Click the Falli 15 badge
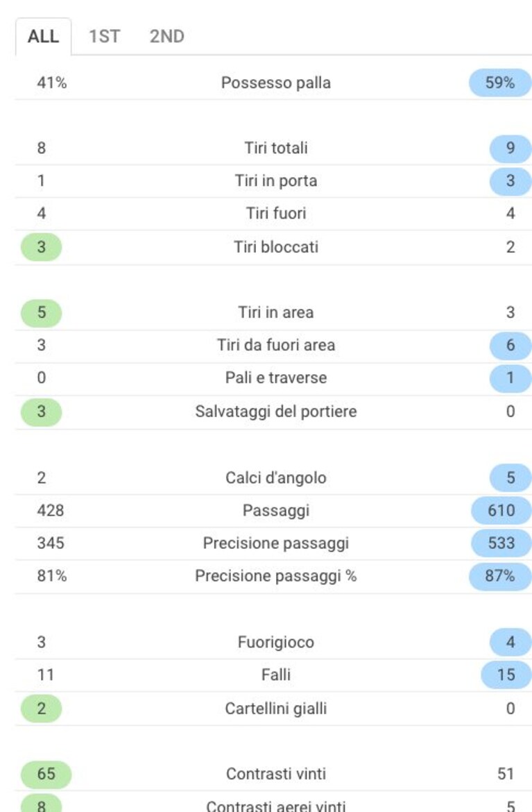 tap(506, 675)
